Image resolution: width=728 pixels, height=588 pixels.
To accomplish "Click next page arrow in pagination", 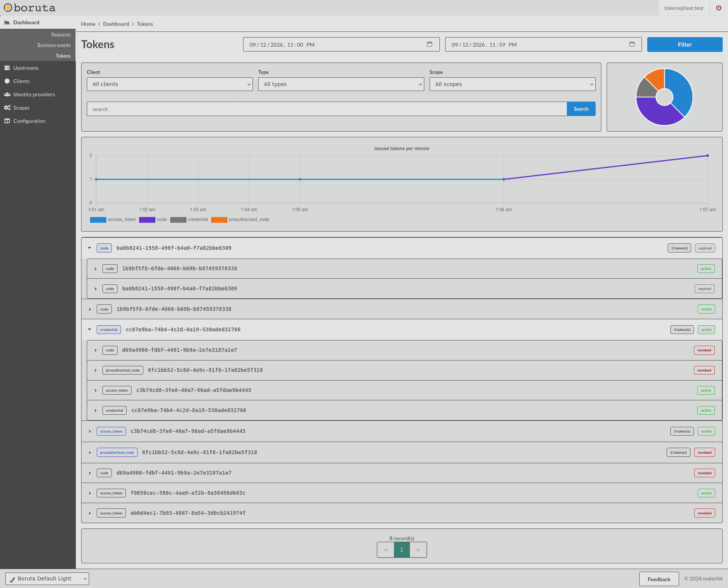I will [x=418, y=550].
